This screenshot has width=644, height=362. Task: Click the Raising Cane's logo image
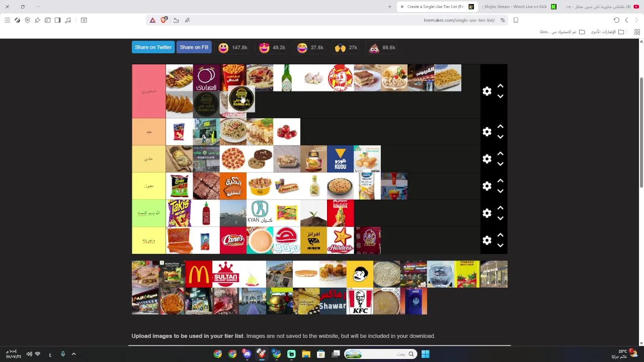pyautogui.click(x=233, y=240)
